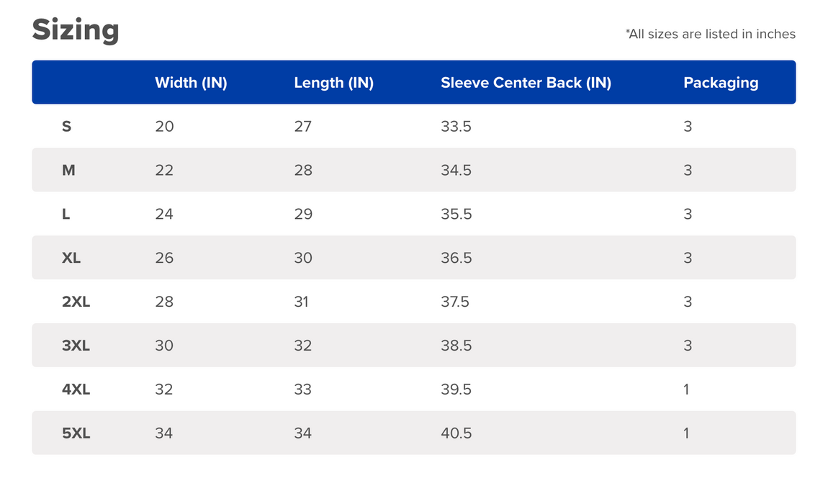
Task: Click the width value 20 for size S
Action: click(164, 127)
